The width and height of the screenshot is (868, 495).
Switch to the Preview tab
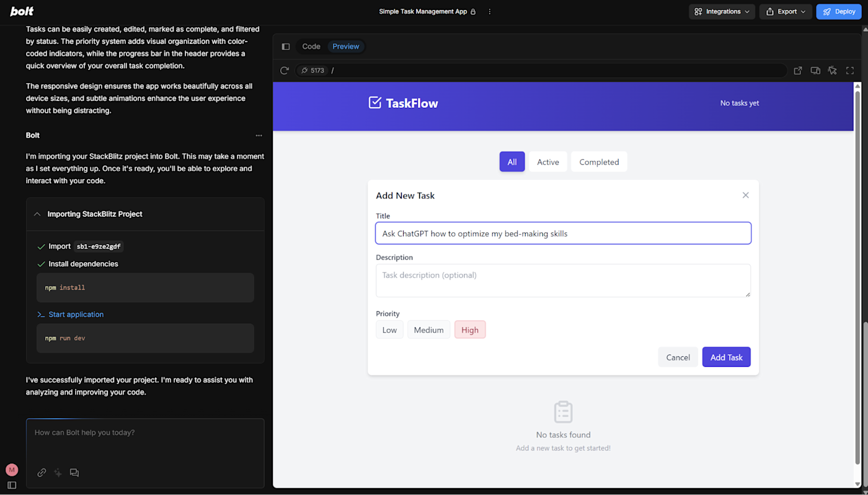346,46
